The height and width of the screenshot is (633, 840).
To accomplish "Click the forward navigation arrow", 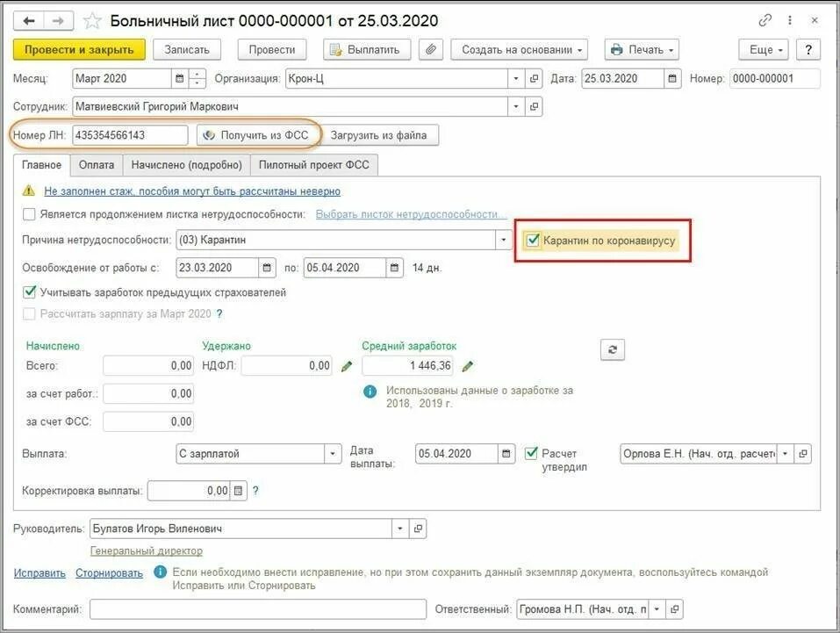I will pos(58,21).
